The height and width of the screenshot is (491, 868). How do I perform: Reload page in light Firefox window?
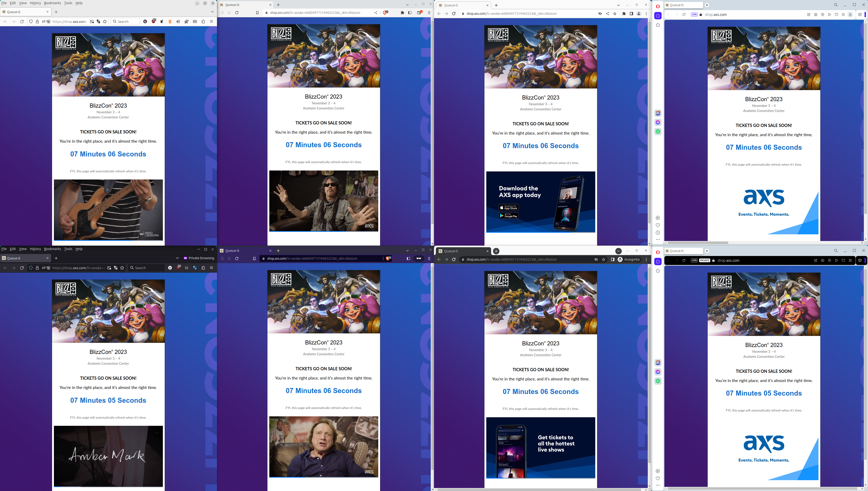coord(22,22)
